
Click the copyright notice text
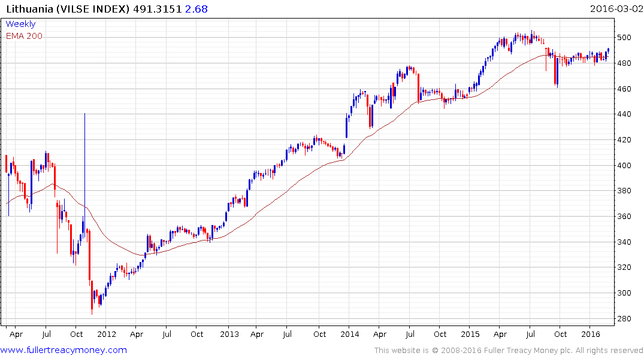click(509, 351)
